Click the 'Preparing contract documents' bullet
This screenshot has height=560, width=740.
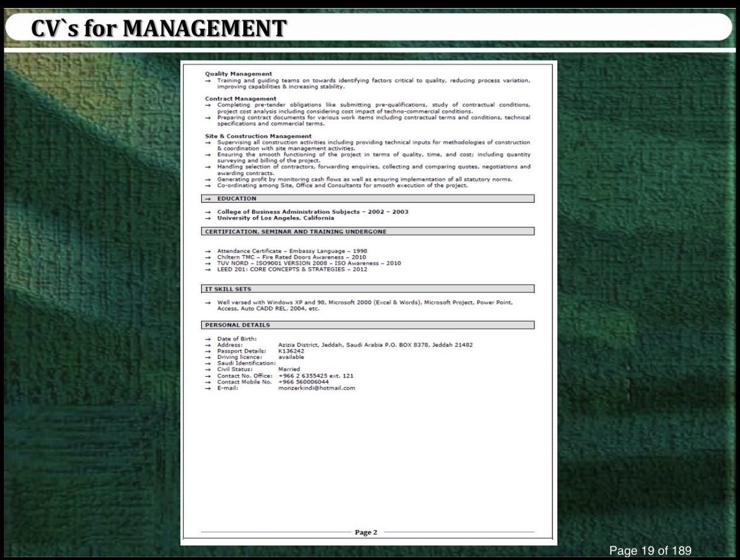[373, 120]
